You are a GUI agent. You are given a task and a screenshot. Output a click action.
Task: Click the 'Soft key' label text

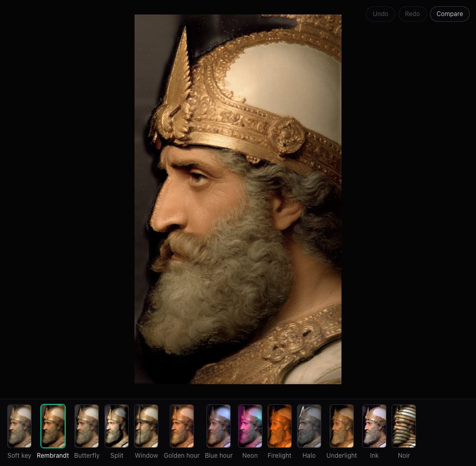point(20,455)
